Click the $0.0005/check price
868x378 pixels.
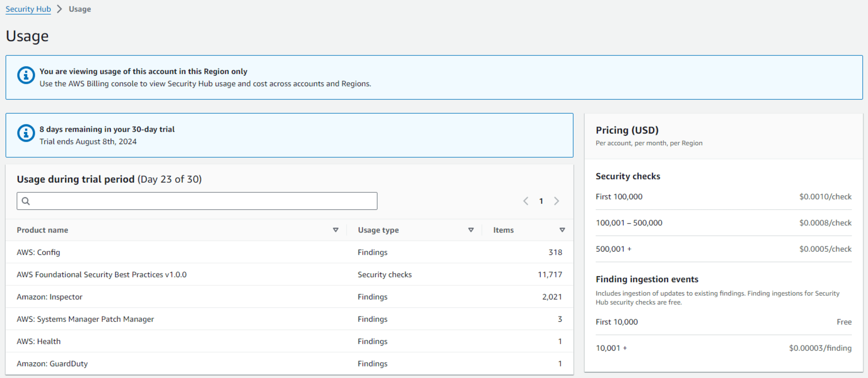point(825,249)
